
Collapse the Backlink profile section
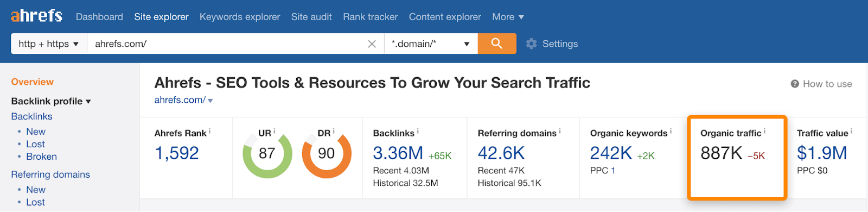[x=51, y=101]
